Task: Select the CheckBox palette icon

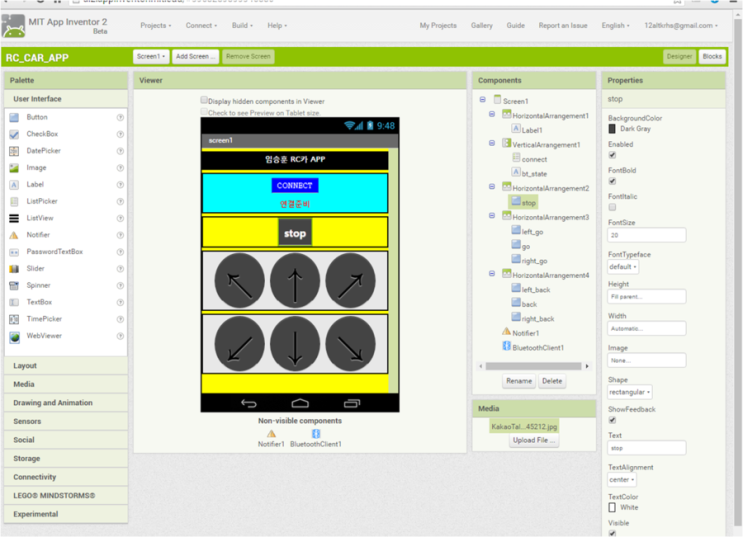Action: click(x=14, y=134)
